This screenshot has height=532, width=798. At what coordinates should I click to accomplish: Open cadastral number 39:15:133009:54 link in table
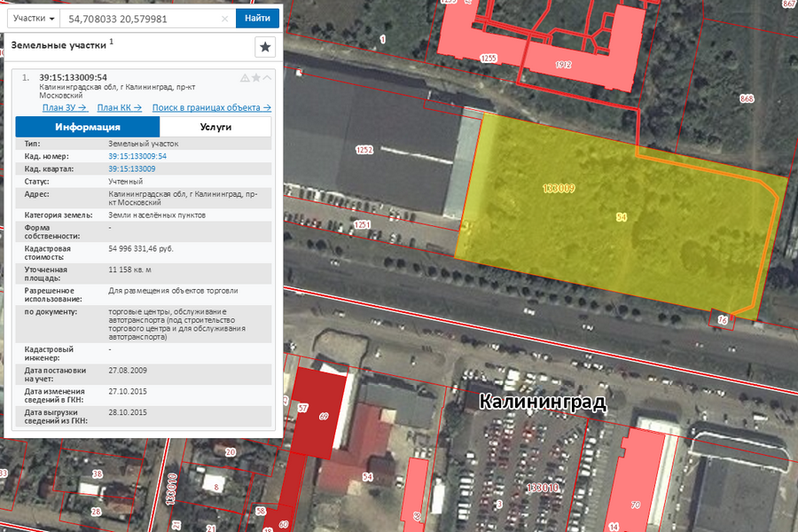coord(137,156)
